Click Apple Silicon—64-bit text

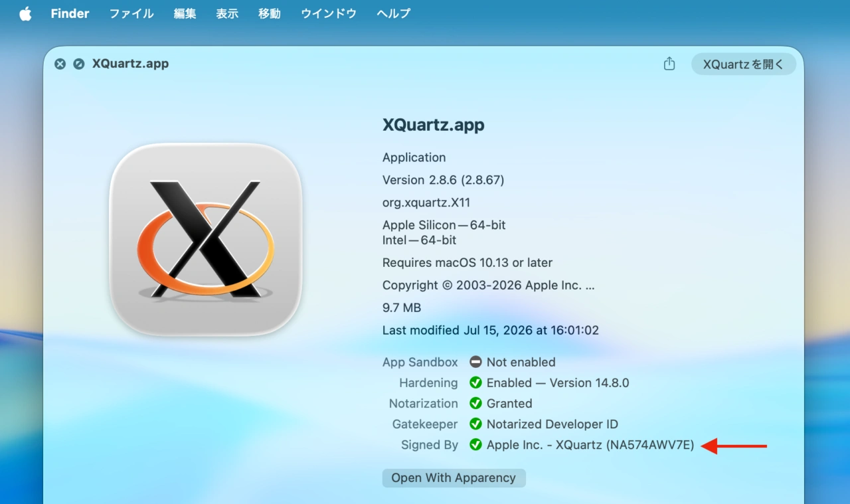(444, 225)
